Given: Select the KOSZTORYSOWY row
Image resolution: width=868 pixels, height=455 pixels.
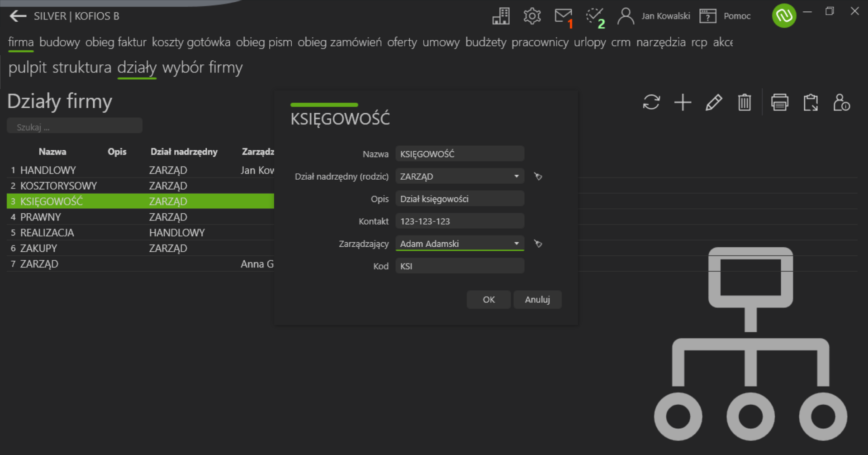Looking at the screenshot, I should pyautogui.click(x=140, y=186).
